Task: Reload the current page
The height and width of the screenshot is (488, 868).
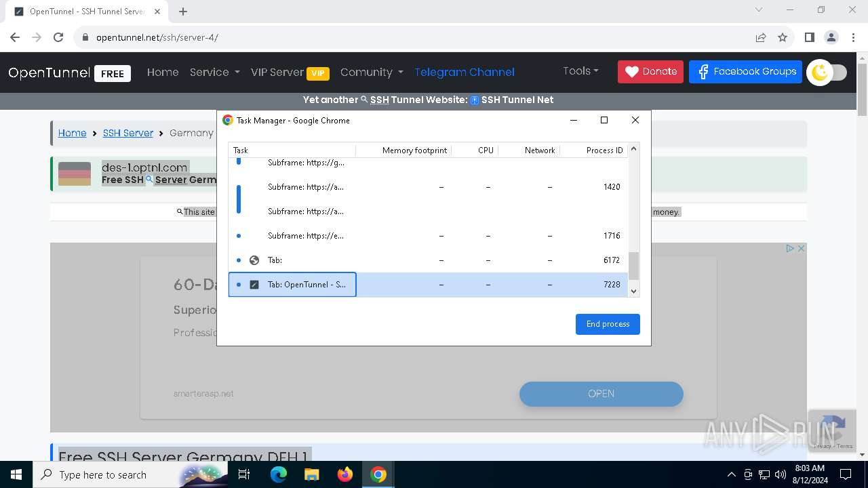Action: [58, 37]
